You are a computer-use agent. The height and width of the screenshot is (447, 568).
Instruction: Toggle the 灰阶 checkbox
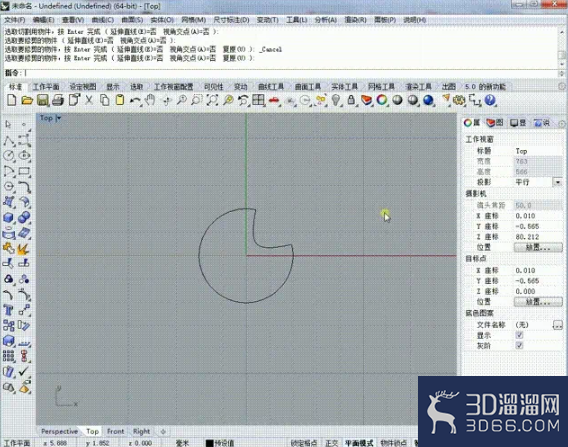click(519, 345)
